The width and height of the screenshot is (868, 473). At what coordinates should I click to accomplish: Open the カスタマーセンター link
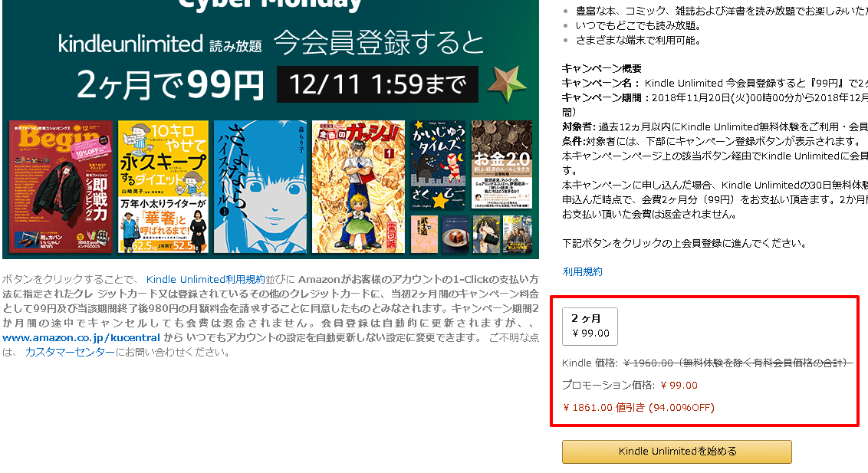tap(70, 352)
